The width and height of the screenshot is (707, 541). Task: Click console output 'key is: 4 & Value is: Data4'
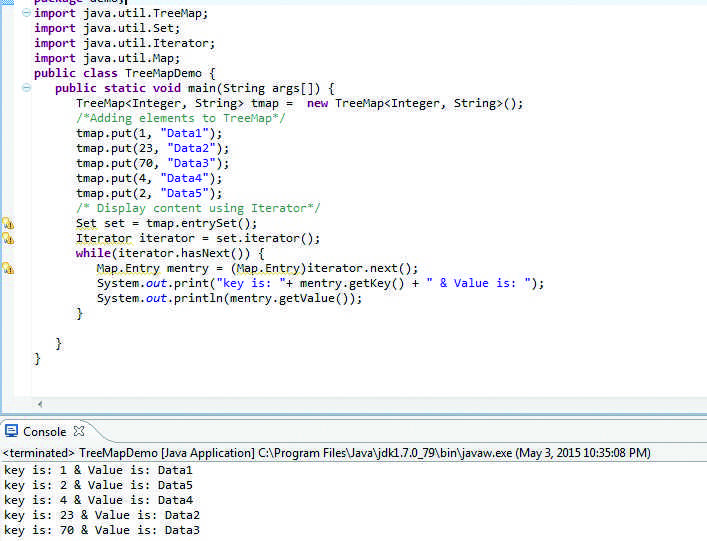tap(98, 500)
